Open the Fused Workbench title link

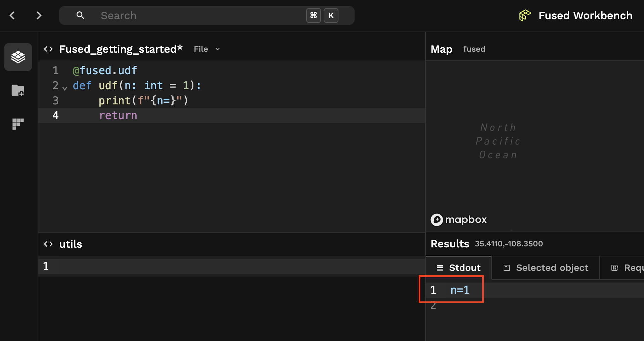click(x=585, y=15)
